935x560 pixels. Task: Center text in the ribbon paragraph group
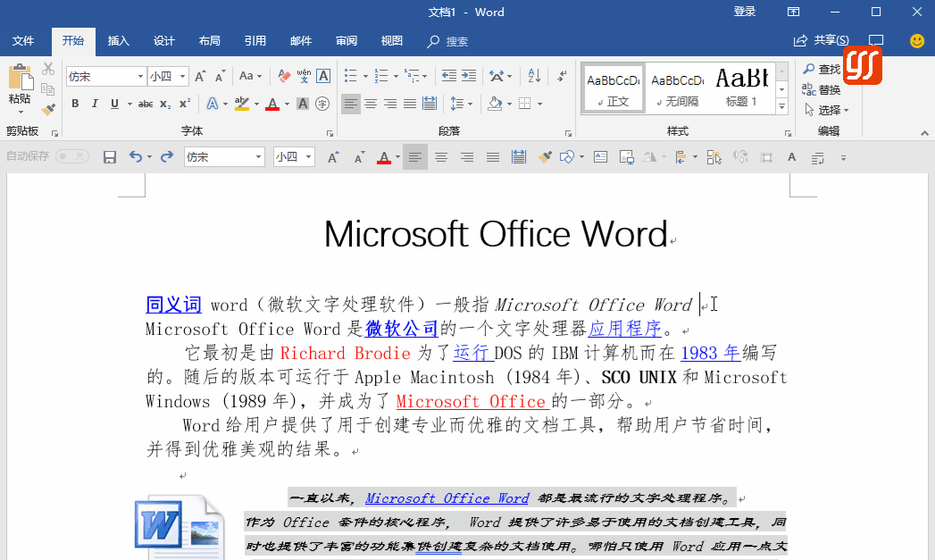(371, 104)
